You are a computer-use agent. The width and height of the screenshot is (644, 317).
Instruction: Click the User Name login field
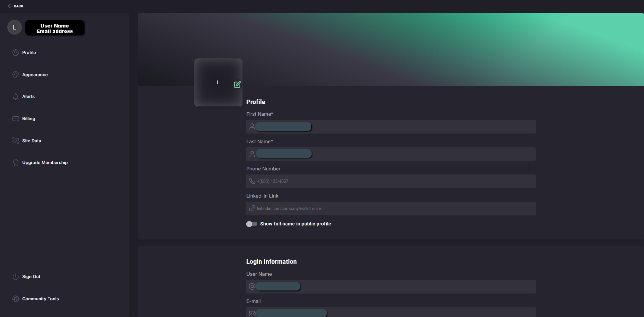391,287
